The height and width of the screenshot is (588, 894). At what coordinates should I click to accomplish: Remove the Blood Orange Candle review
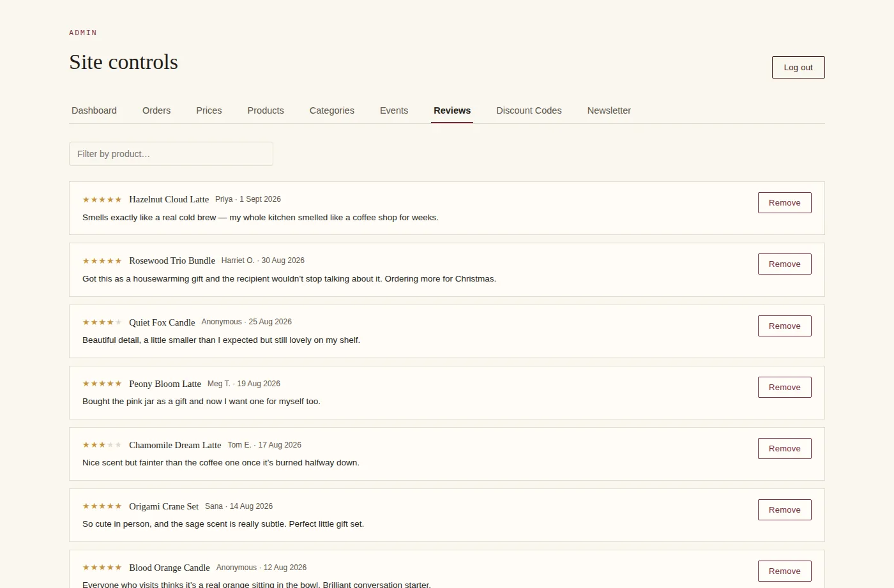click(x=784, y=571)
